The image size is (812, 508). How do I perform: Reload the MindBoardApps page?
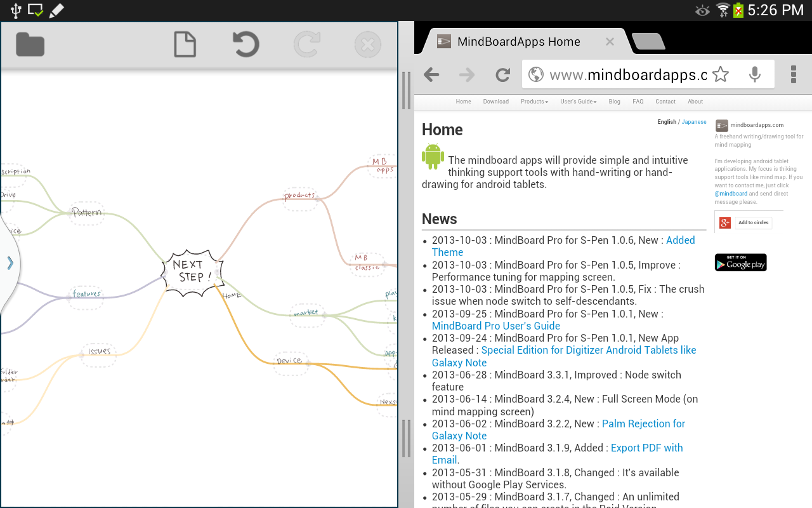[503, 75]
